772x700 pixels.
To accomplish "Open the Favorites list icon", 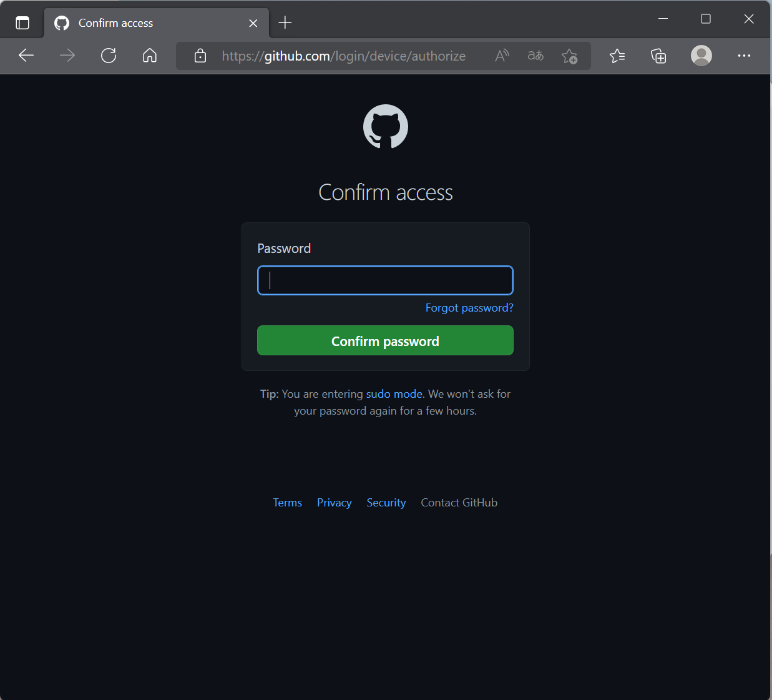I will coord(617,56).
